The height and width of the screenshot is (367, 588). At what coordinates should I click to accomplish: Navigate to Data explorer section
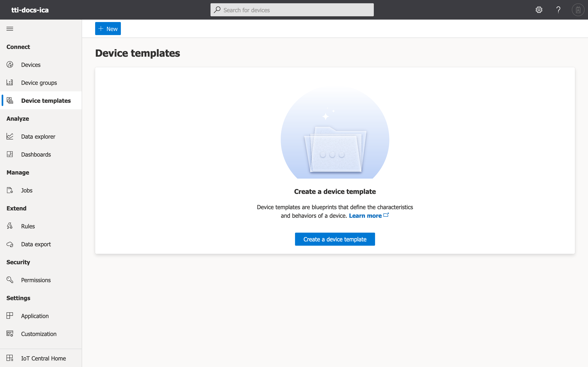pos(38,136)
